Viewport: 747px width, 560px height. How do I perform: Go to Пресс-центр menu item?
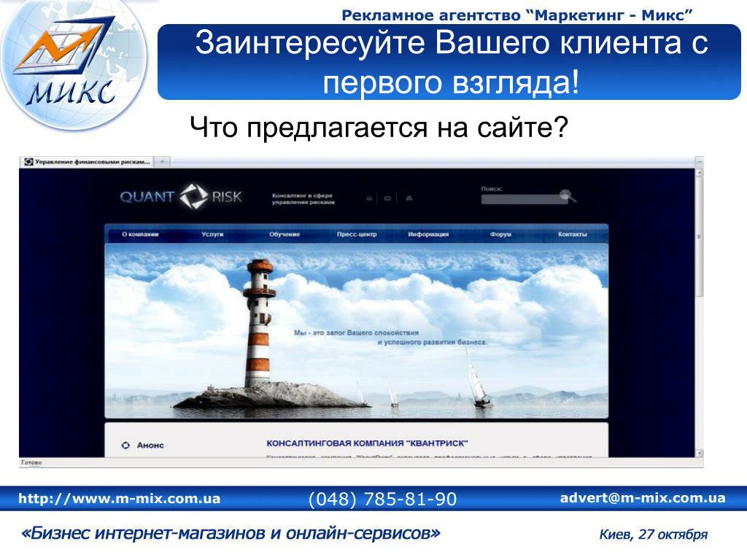pos(356,234)
